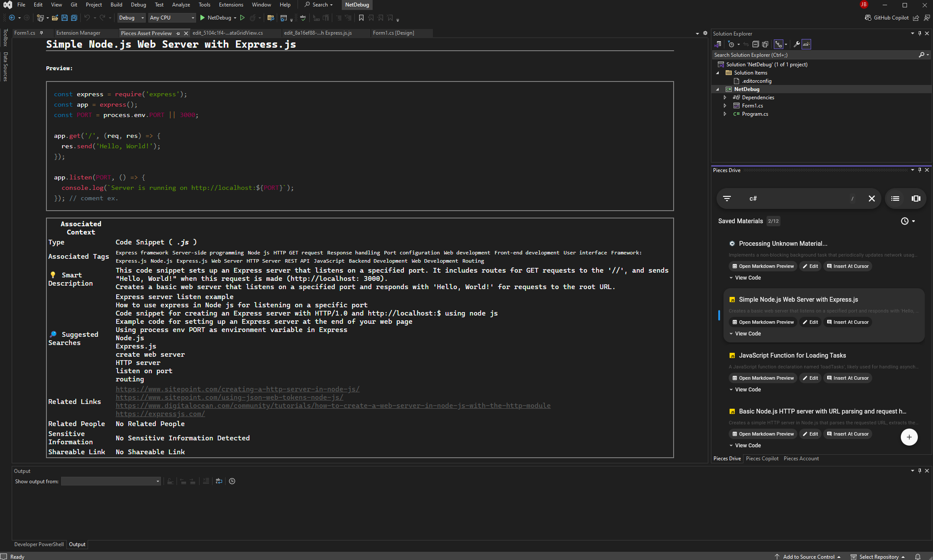Open the expressjs.com related link
Image resolution: width=933 pixels, height=560 pixels.
[160, 414]
